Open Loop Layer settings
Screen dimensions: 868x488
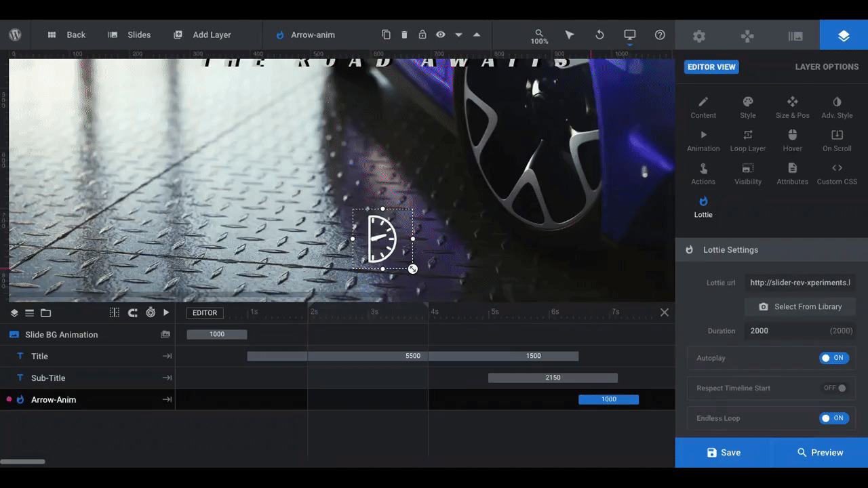(x=748, y=141)
